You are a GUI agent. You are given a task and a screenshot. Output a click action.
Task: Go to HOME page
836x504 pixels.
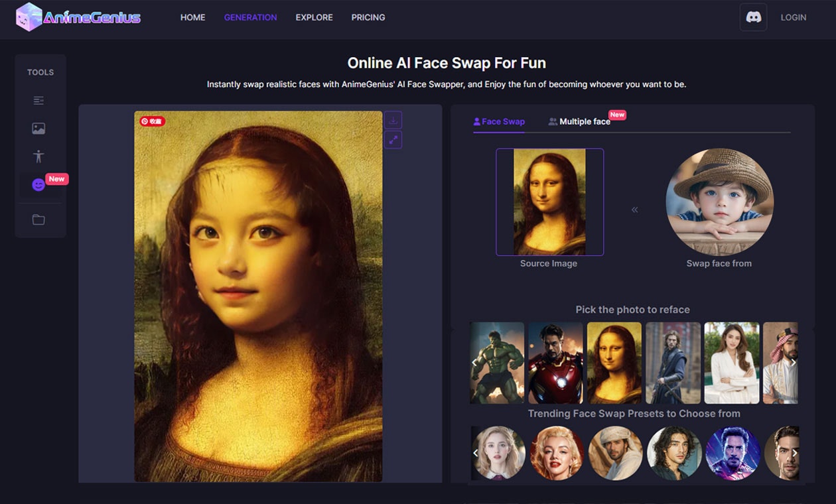192,17
